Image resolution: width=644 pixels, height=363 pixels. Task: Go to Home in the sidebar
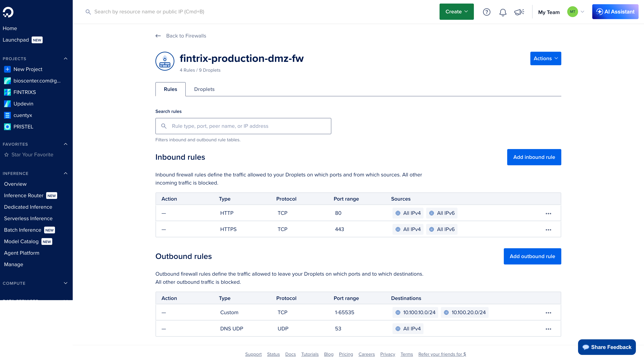10,28
